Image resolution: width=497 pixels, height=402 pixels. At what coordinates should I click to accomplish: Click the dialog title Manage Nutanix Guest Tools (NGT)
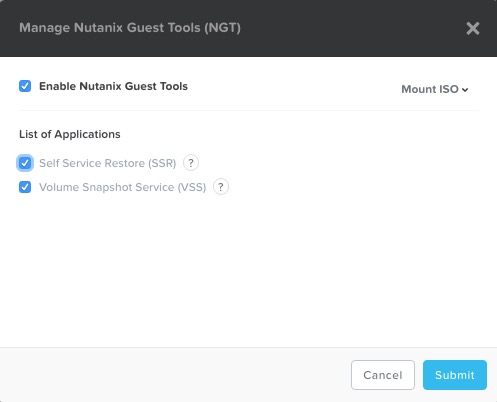130,28
